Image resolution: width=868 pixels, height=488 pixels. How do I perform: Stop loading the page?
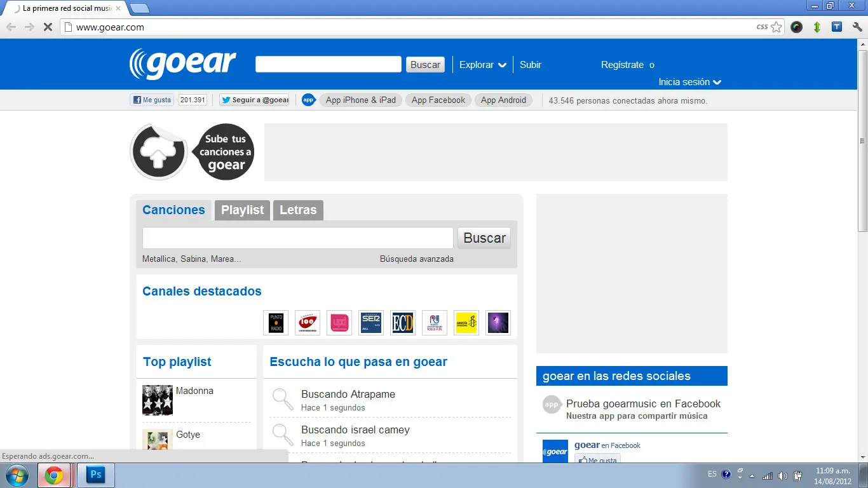pos(48,27)
